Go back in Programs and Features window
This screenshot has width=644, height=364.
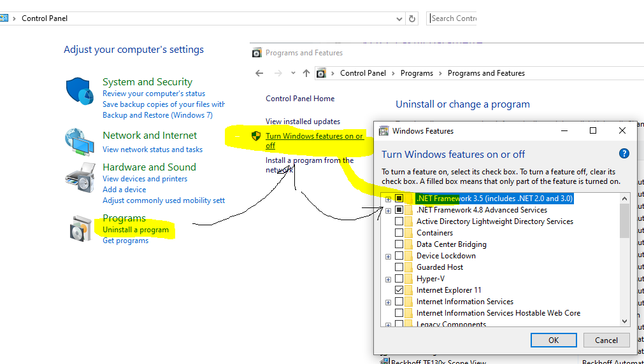click(x=259, y=73)
